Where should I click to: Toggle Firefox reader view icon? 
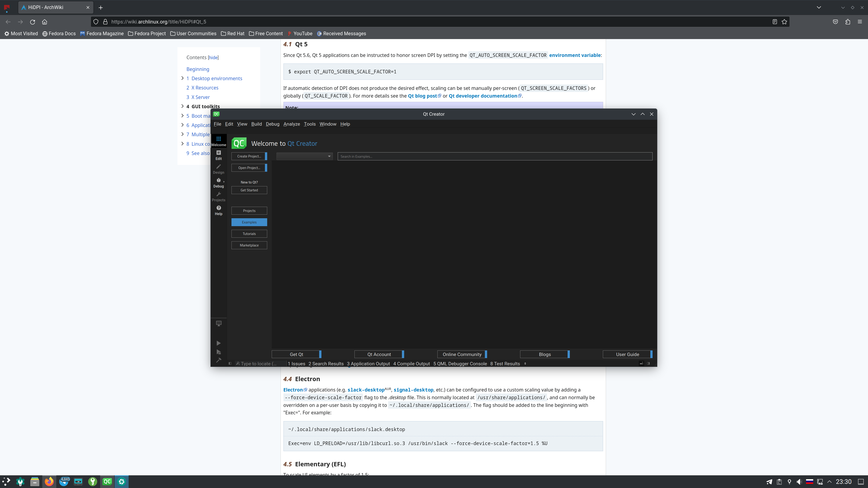point(775,22)
